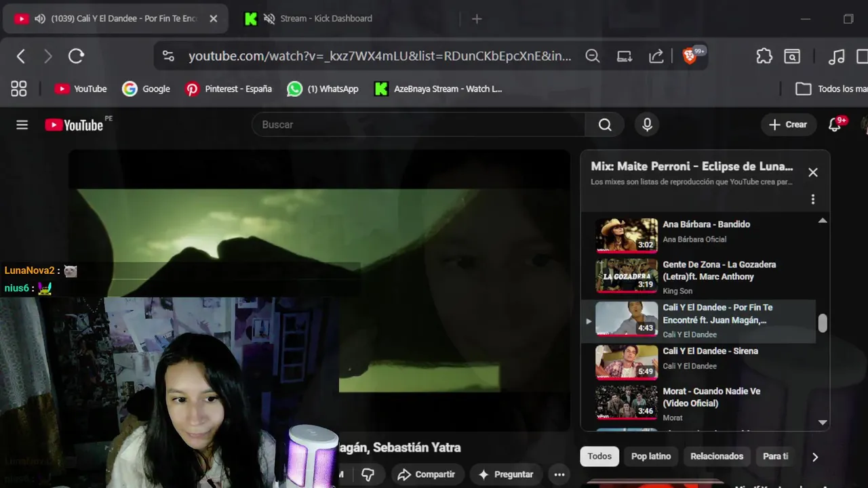Click the King Son channel name
Image resolution: width=868 pixels, height=488 pixels.
coord(677,291)
